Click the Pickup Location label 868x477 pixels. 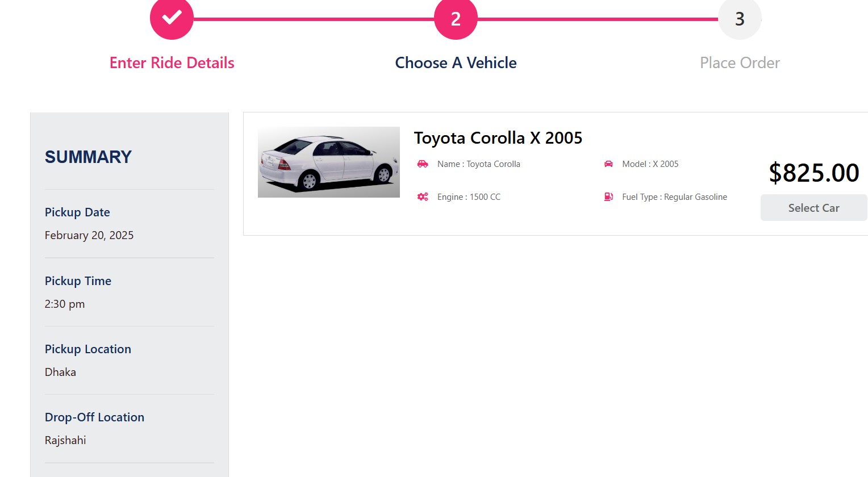coord(88,349)
